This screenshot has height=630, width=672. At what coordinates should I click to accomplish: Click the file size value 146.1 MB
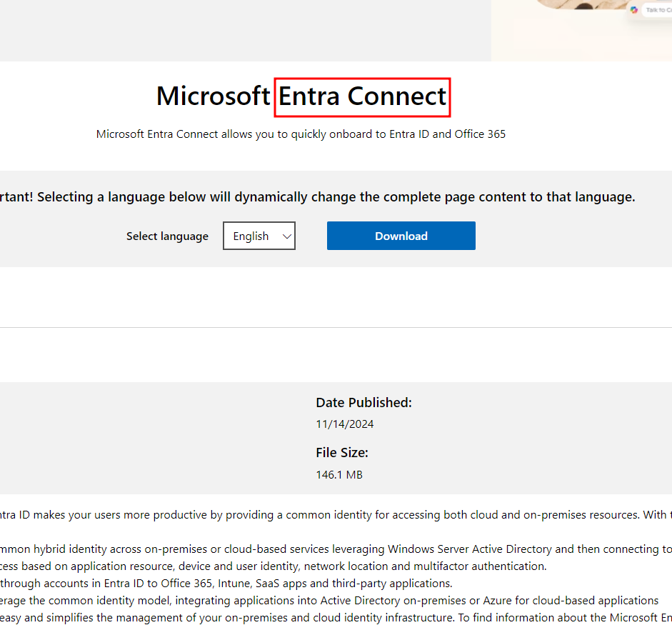coord(339,474)
